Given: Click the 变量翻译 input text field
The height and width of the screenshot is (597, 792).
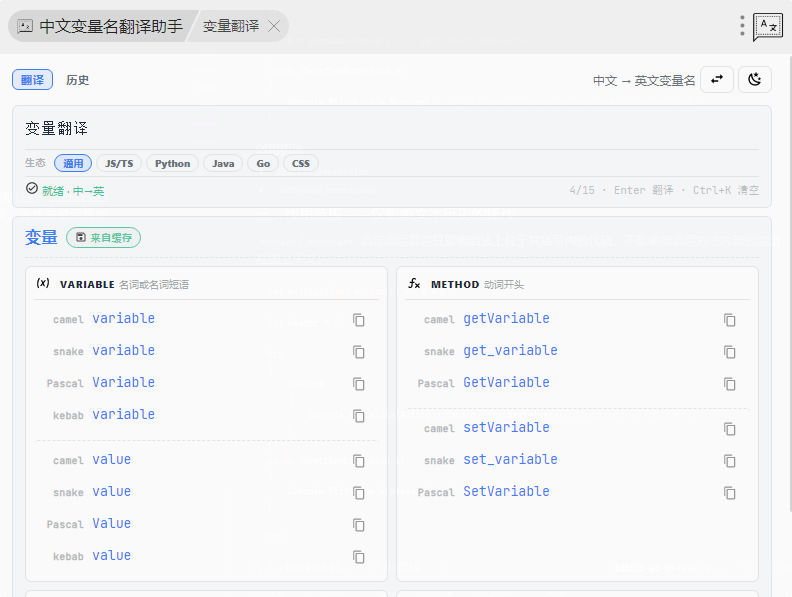Looking at the screenshot, I should coord(391,128).
